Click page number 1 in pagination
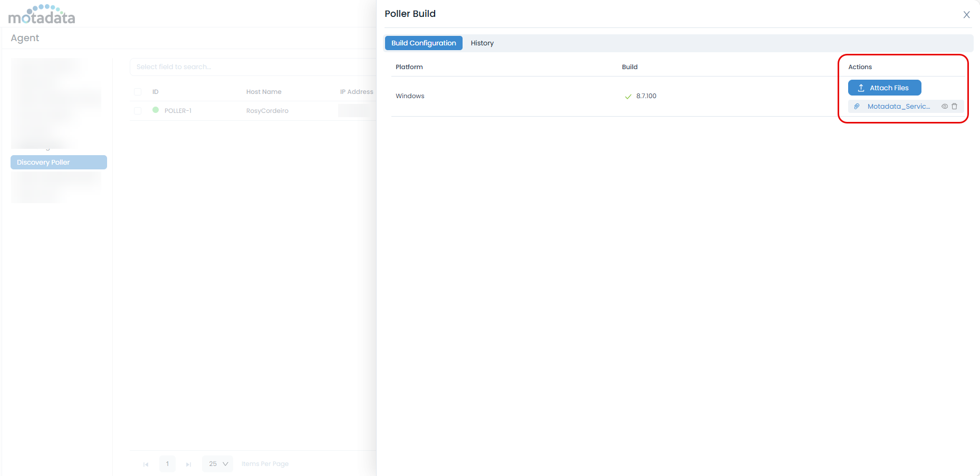The width and height of the screenshot is (980, 476). pyautogui.click(x=167, y=464)
